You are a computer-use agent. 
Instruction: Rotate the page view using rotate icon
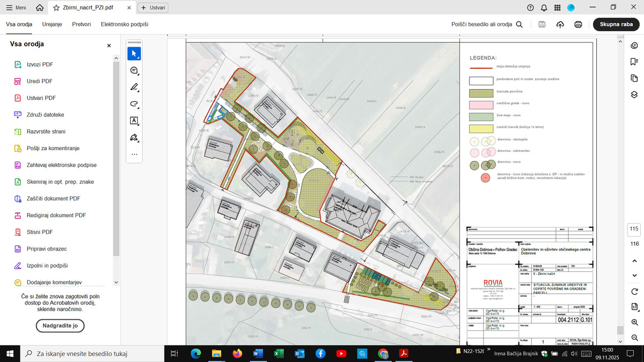[x=634, y=291]
